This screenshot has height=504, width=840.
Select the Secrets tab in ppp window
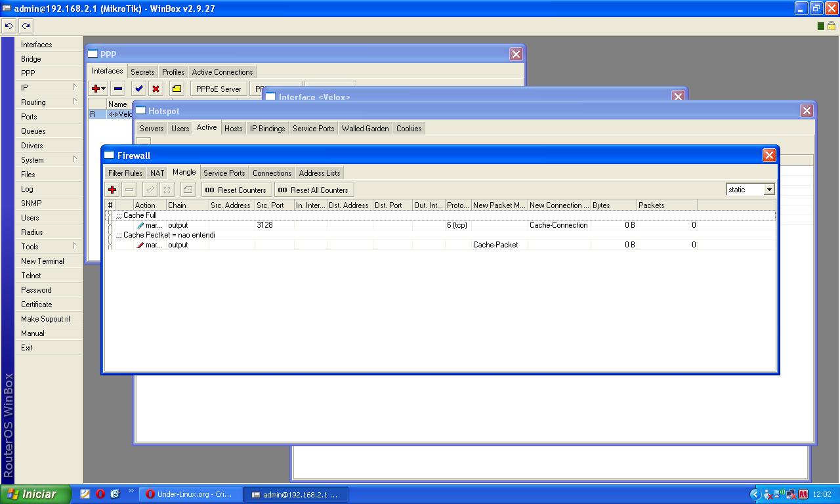(x=142, y=72)
